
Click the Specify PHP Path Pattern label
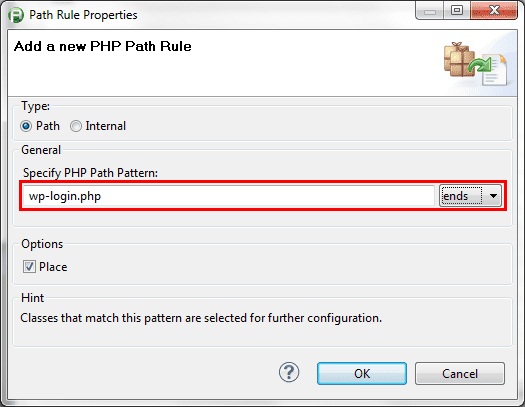[x=90, y=173]
